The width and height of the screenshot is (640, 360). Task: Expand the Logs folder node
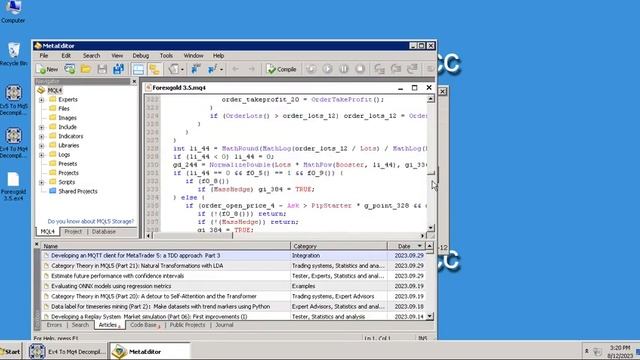coord(42,155)
